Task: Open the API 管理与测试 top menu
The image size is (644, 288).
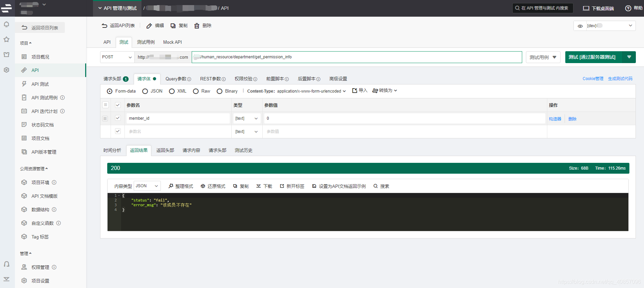Action: [x=117, y=8]
